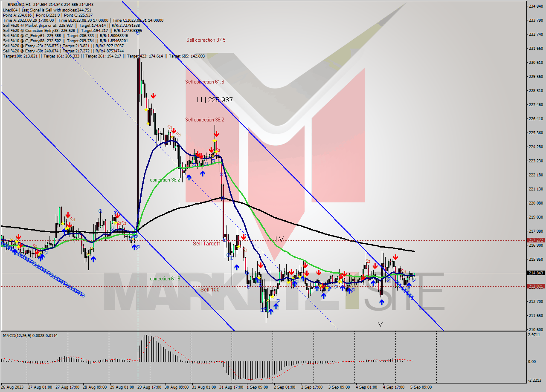
Task: Click the current price tag 214.843
Action: tap(536, 273)
